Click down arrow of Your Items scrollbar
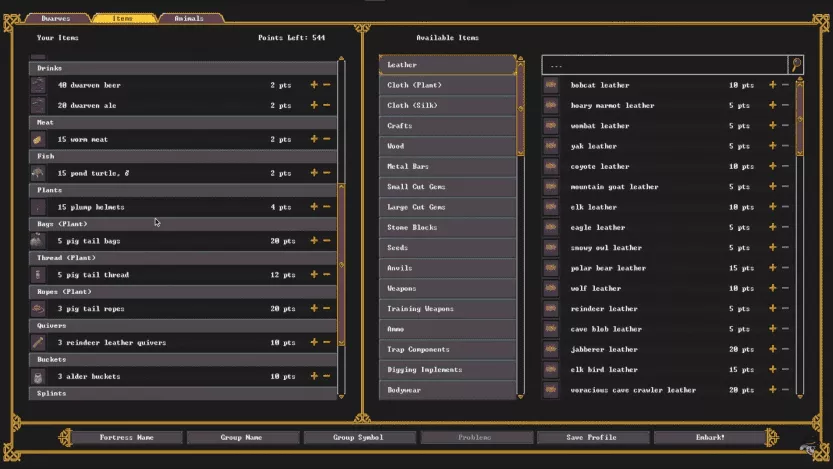 (x=342, y=396)
